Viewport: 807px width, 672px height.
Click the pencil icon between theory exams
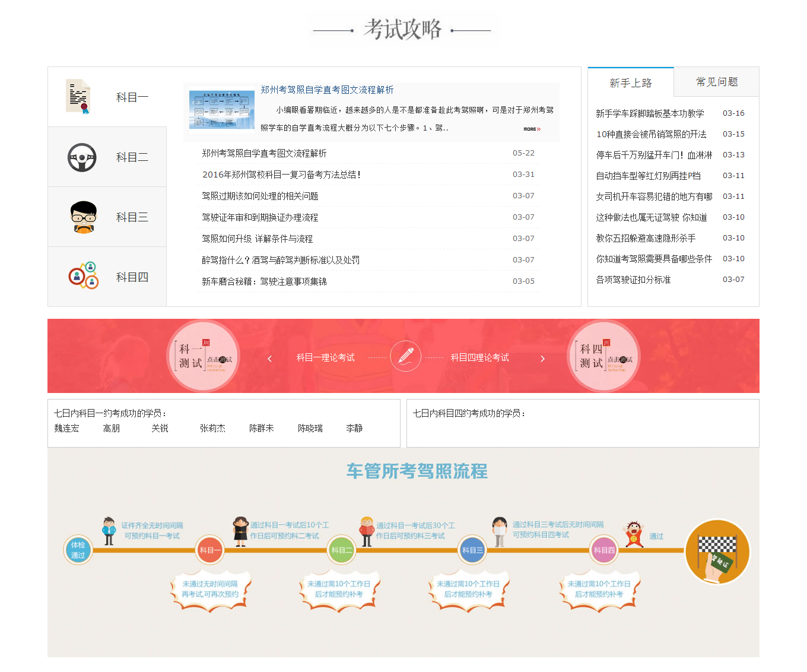pyautogui.click(x=406, y=356)
